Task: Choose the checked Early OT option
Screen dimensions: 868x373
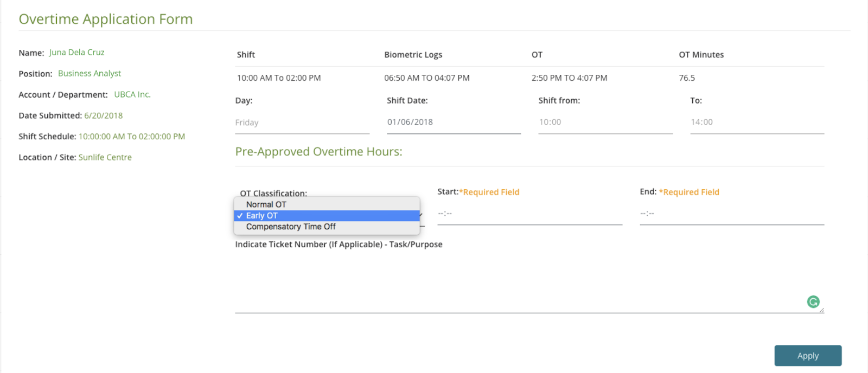Action: (x=262, y=216)
